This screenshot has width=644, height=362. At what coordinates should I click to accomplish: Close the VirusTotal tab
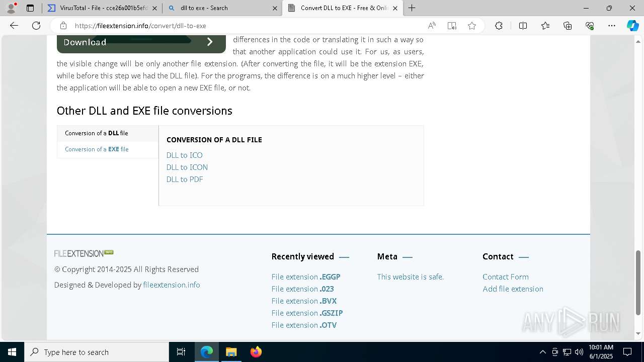pos(154,8)
